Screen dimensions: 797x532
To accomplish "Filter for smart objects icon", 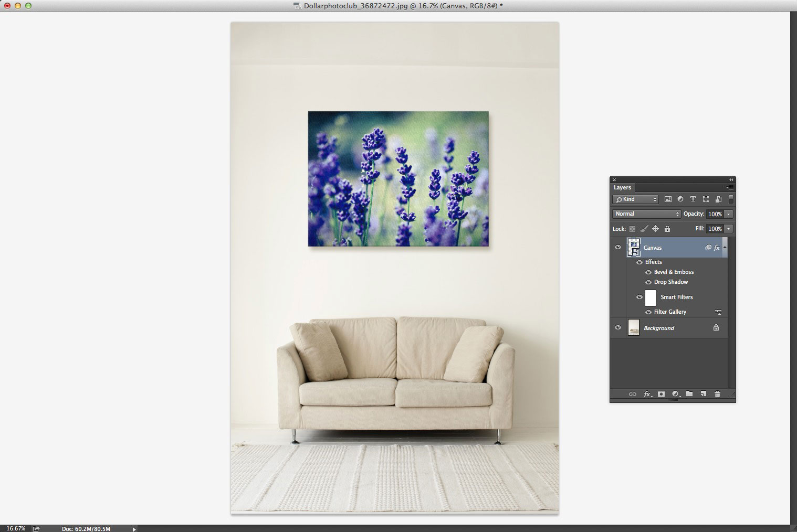I will click(718, 199).
